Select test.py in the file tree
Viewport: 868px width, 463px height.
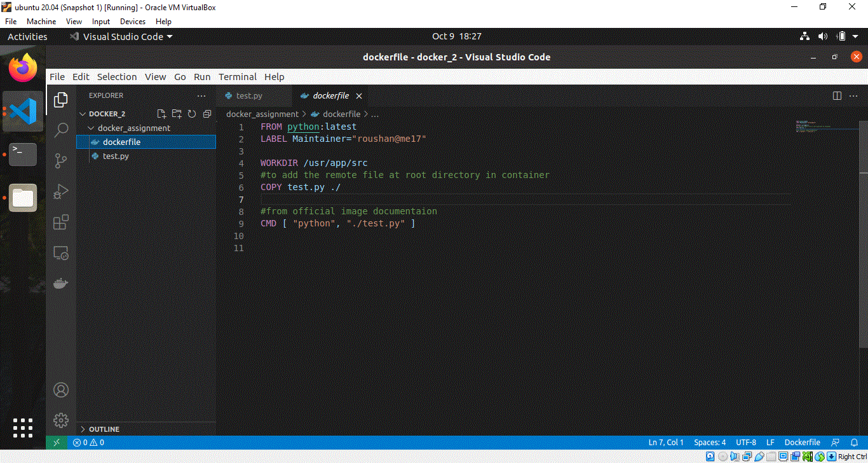pyautogui.click(x=115, y=156)
